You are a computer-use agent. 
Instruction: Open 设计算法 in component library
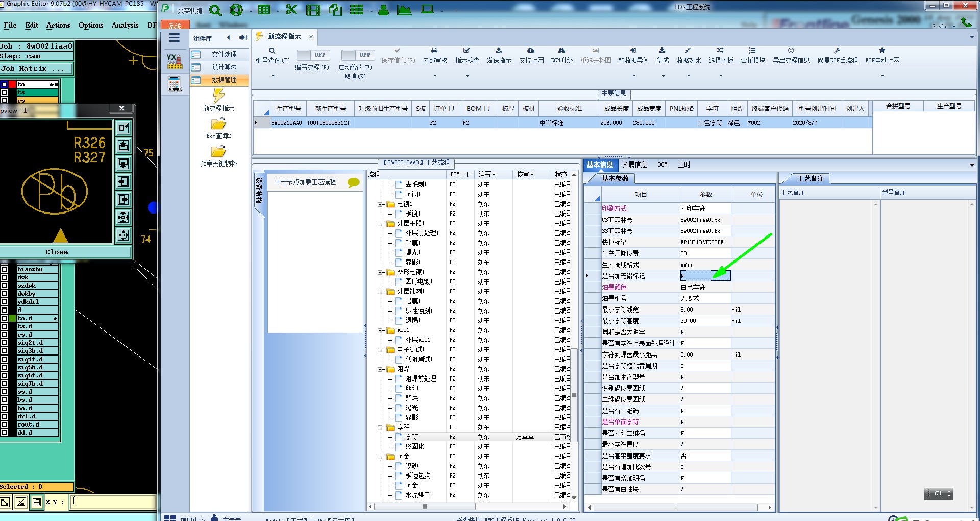tap(219, 67)
